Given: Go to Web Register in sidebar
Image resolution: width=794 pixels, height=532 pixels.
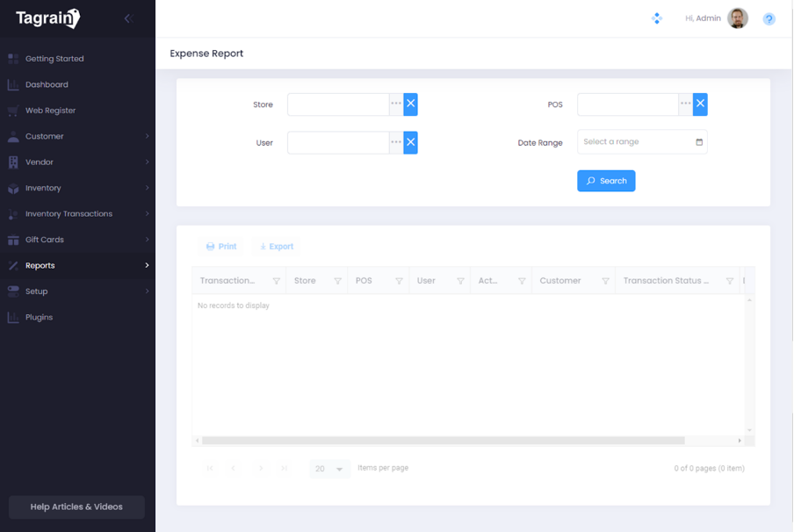Looking at the screenshot, I should pyautogui.click(x=50, y=111).
